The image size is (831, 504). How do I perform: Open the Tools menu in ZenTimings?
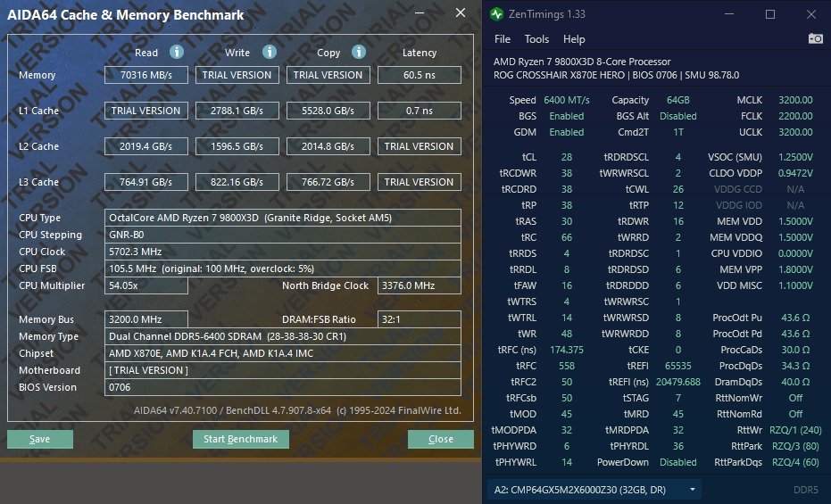[536, 39]
